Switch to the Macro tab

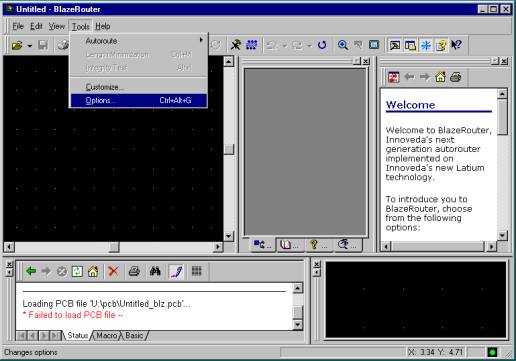pyautogui.click(x=107, y=335)
